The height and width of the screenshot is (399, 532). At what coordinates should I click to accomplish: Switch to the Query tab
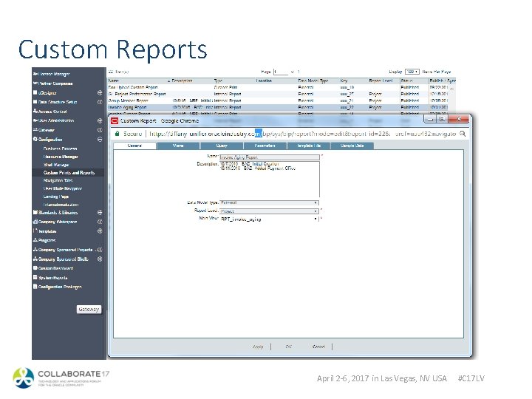[222, 146]
